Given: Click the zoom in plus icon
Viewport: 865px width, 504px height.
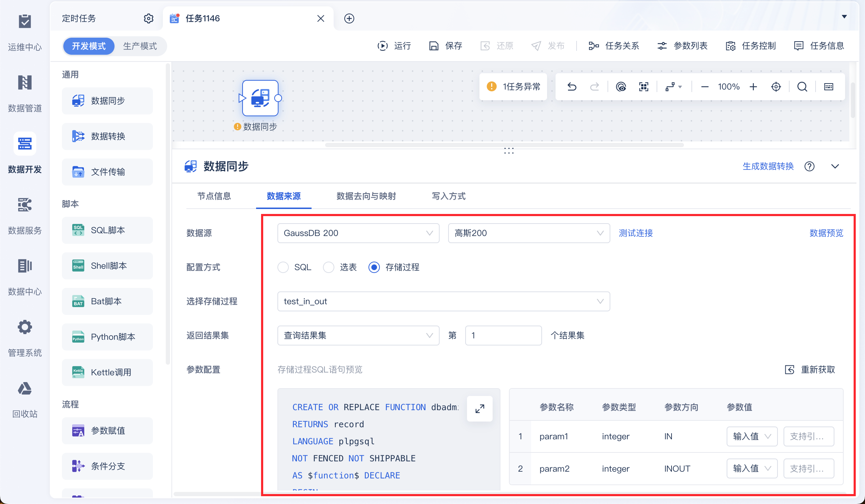Looking at the screenshot, I should point(753,87).
